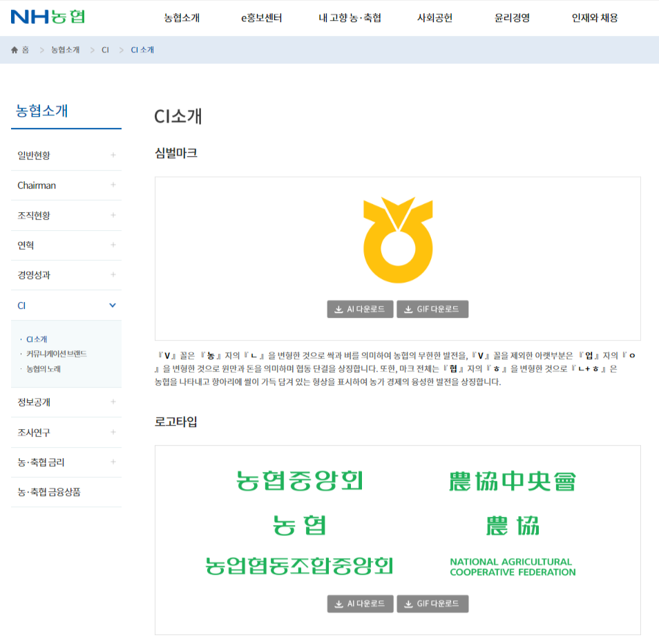This screenshot has width=659, height=644.
Task: Open 커뮤니케이션브랜드 submenu link
Action: [x=57, y=354]
